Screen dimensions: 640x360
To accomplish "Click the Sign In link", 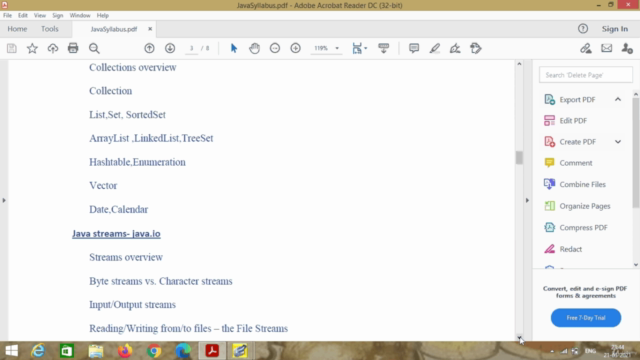I will [x=615, y=29].
